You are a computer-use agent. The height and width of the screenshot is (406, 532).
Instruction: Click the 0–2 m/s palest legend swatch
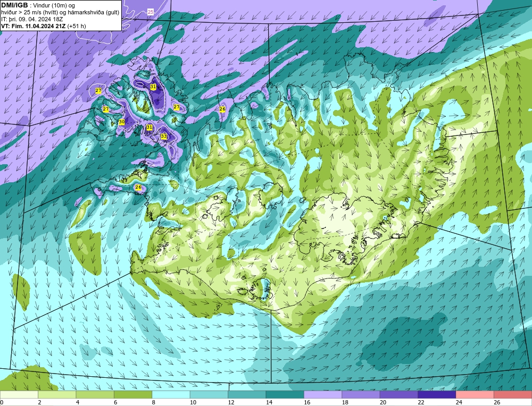[19, 394]
